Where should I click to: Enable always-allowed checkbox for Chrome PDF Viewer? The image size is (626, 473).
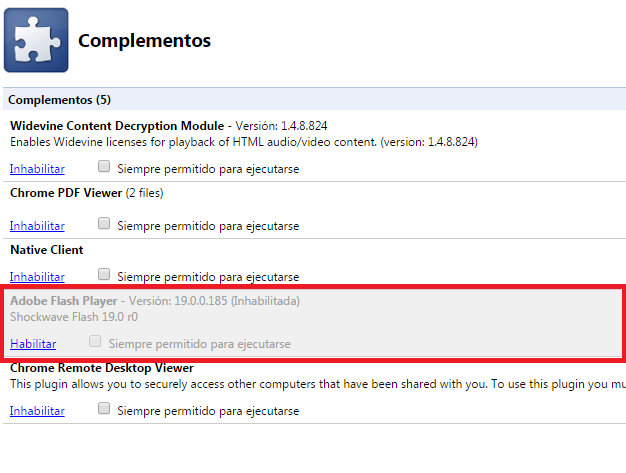pos(104,225)
